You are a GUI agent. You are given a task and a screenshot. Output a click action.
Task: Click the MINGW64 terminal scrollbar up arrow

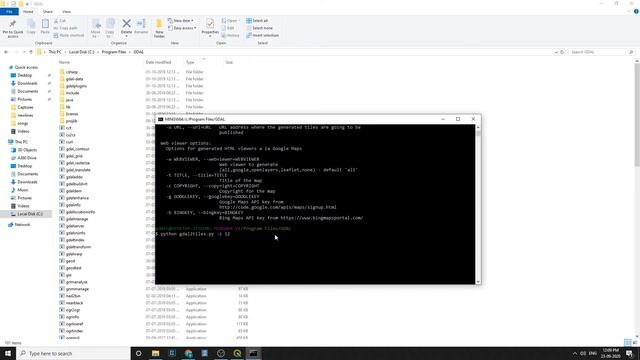478,127
